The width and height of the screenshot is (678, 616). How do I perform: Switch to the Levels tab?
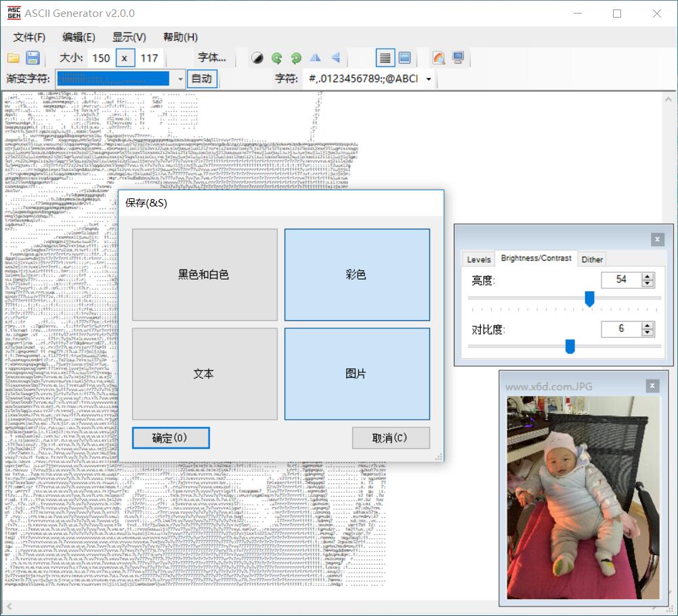point(479,259)
